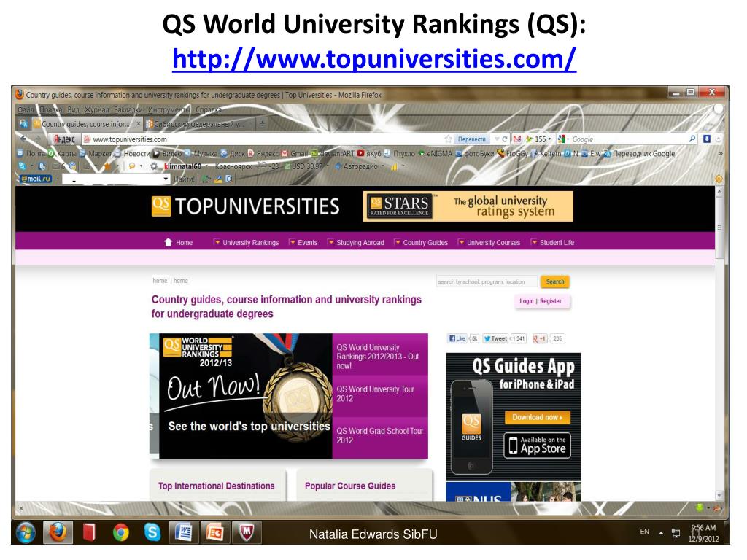Open a new tab with the plus button
This screenshot has height=560, width=747.
[x=262, y=124]
